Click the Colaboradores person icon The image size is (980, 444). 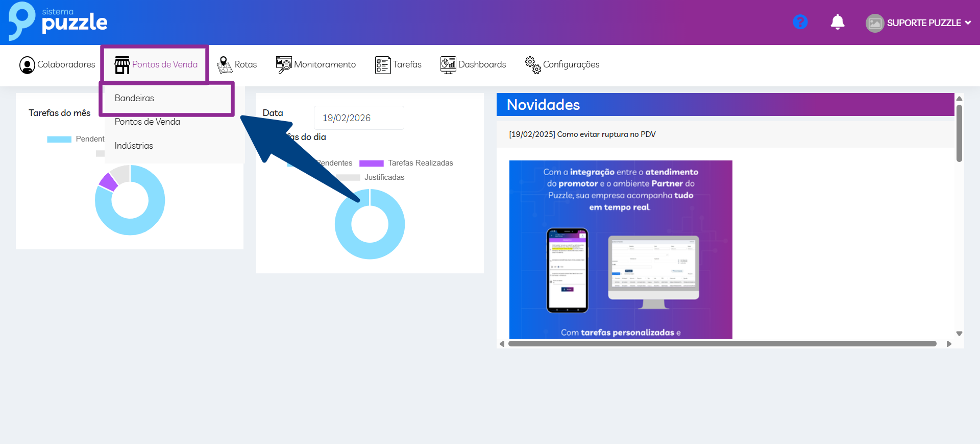click(x=27, y=65)
